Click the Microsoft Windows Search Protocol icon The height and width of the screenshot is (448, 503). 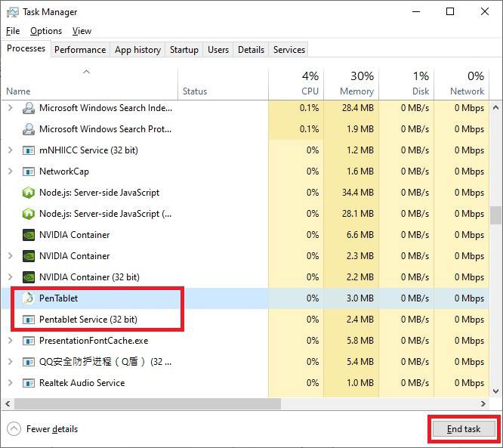click(x=29, y=129)
